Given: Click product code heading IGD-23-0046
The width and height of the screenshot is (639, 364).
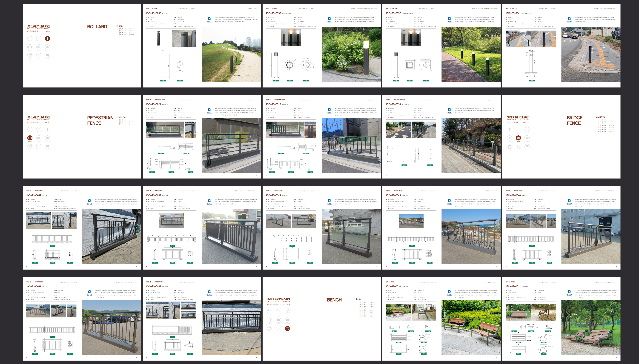Looking at the screenshot, I should coord(513,195).
